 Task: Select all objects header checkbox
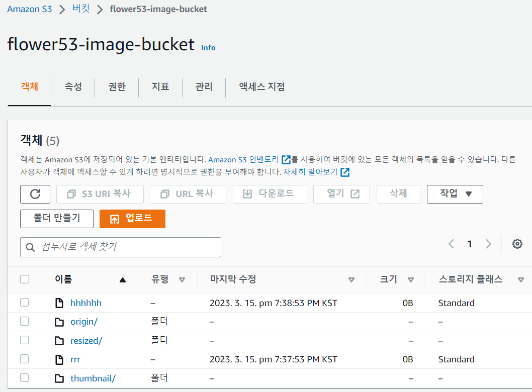(25, 279)
